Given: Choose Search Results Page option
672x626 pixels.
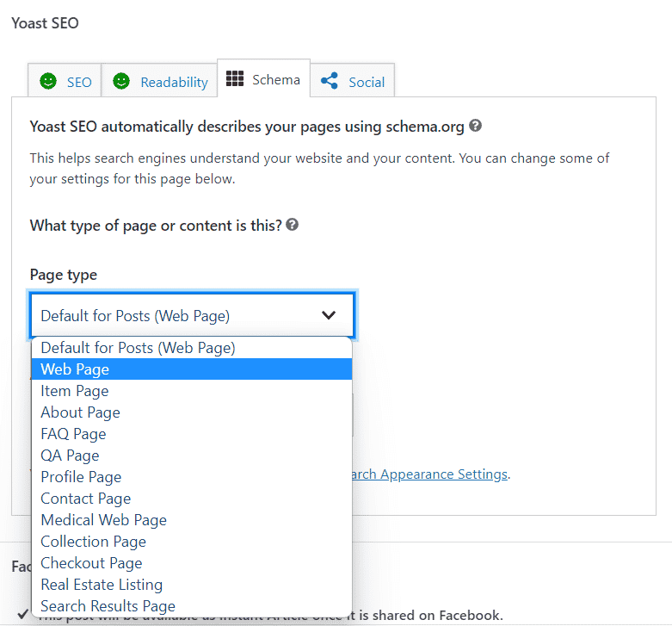Looking at the screenshot, I should click(108, 606).
